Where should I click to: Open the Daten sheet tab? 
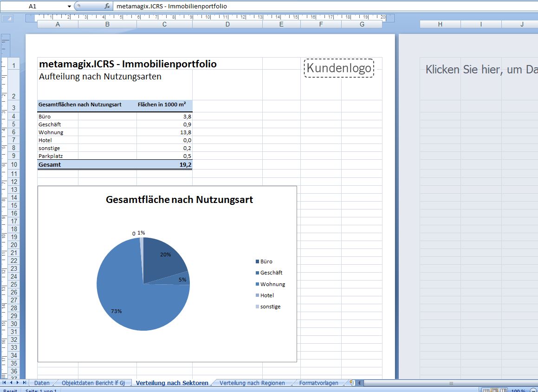pyautogui.click(x=42, y=383)
